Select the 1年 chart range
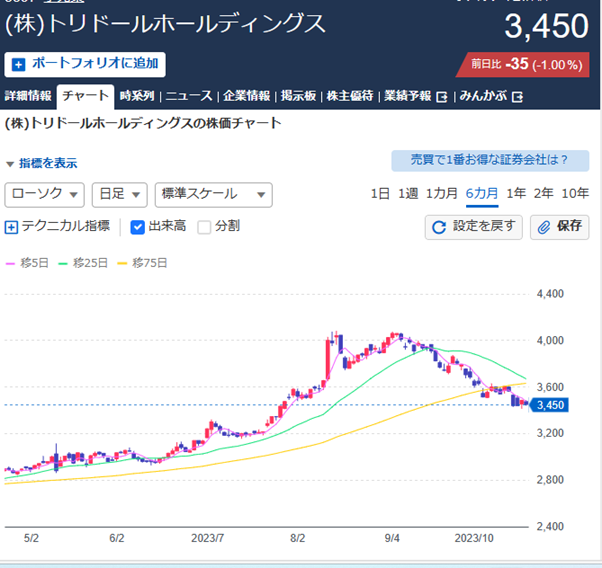Screen dimensions: 602x568 tap(516, 194)
